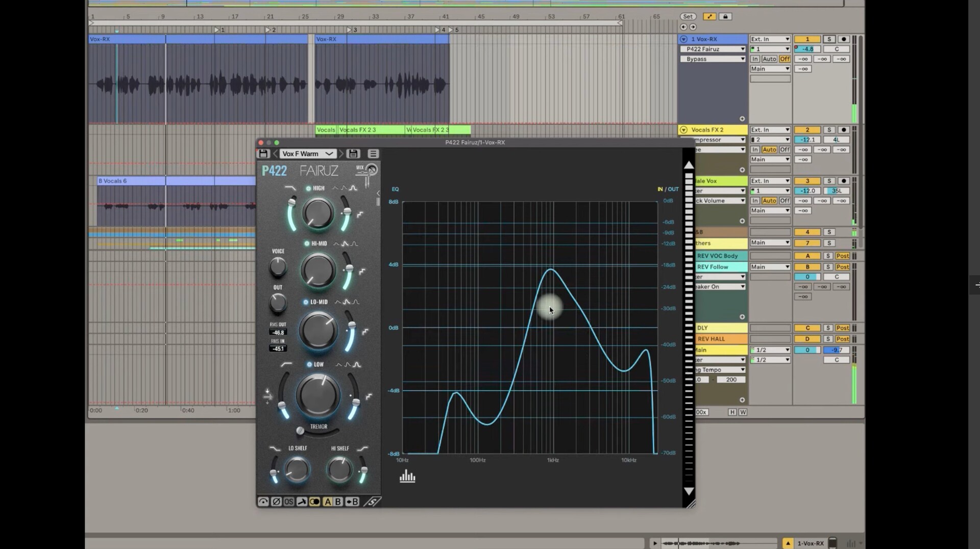
Task: Click the down arrow on the plugin level meter
Action: [x=689, y=491]
